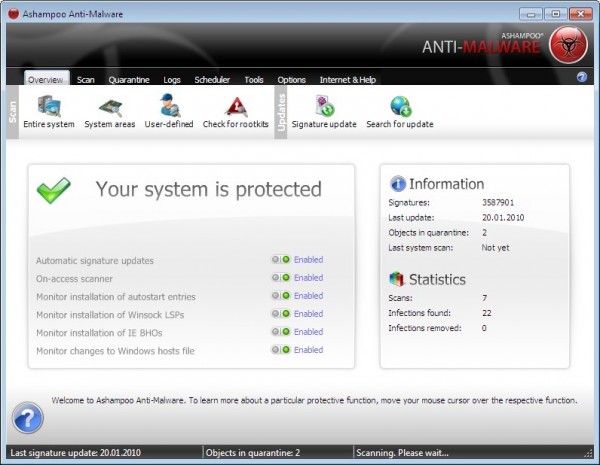Click Last system scan 'Not yet'
The width and height of the screenshot is (600, 465).
tap(495, 248)
